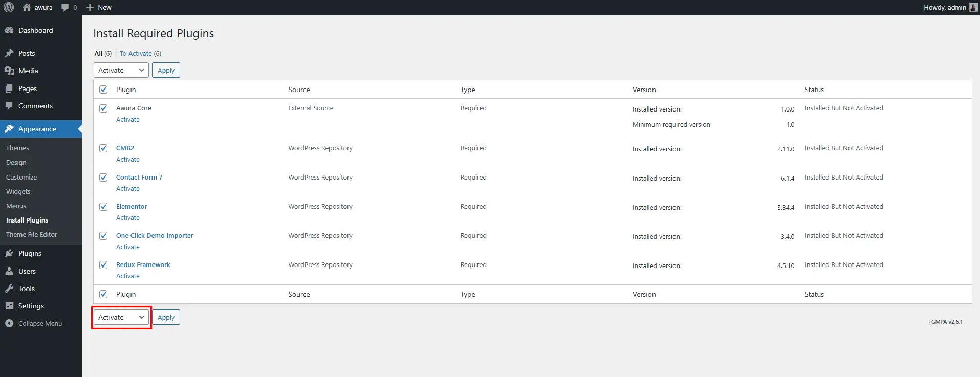980x377 pixels.
Task: Click the WordPress logo icon
Action: click(9, 8)
